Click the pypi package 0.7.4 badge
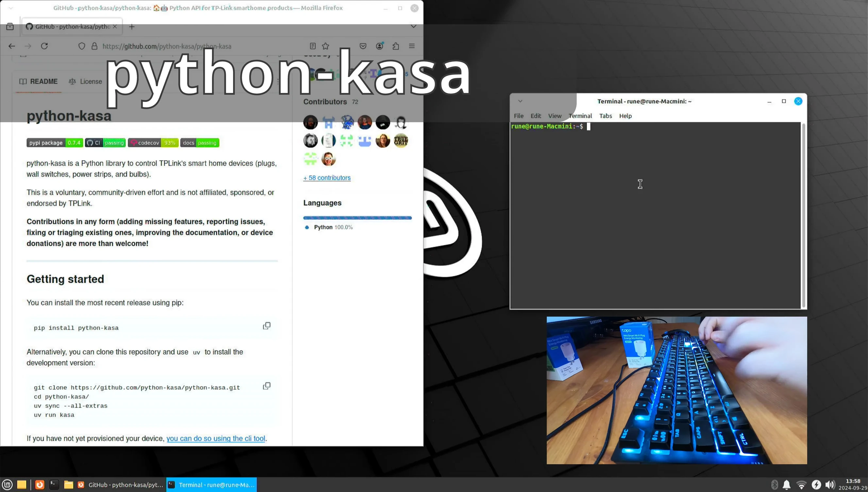The height and width of the screenshot is (492, 868). 55,143
